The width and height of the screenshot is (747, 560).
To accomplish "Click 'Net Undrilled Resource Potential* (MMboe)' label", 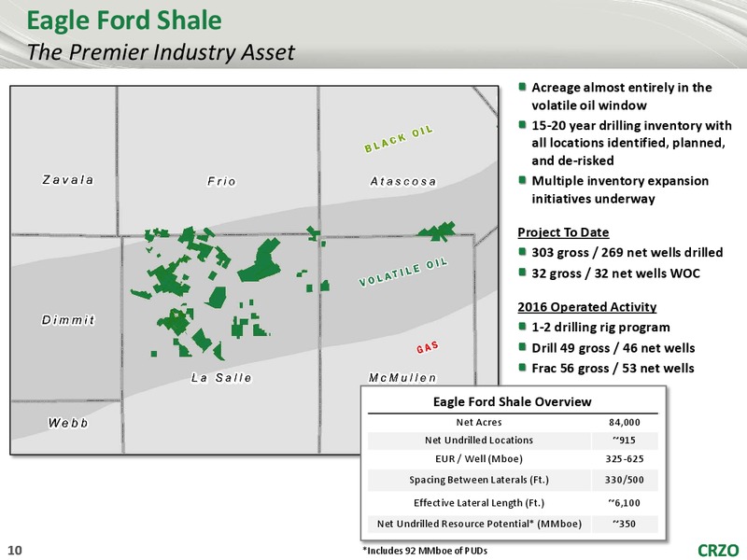I will (479, 524).
